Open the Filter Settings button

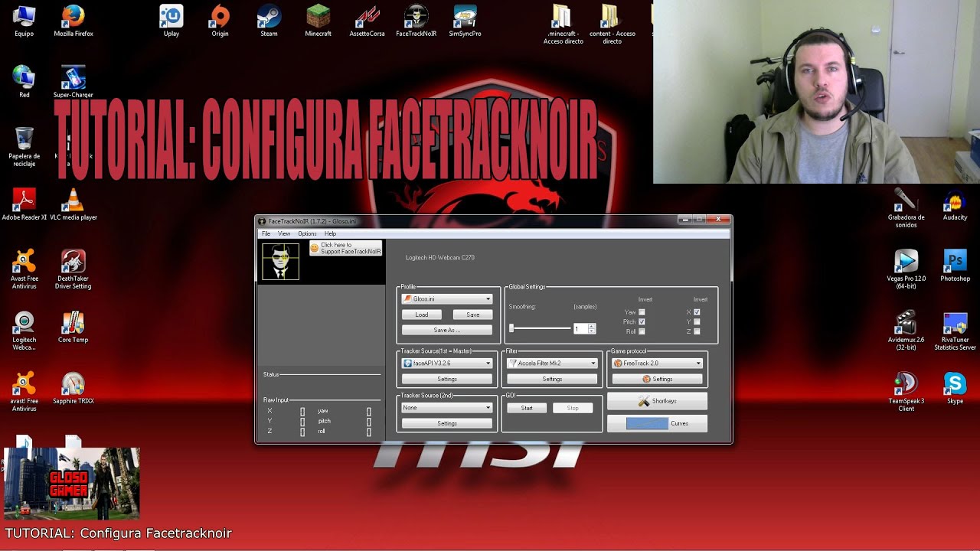tap(552, 379)
